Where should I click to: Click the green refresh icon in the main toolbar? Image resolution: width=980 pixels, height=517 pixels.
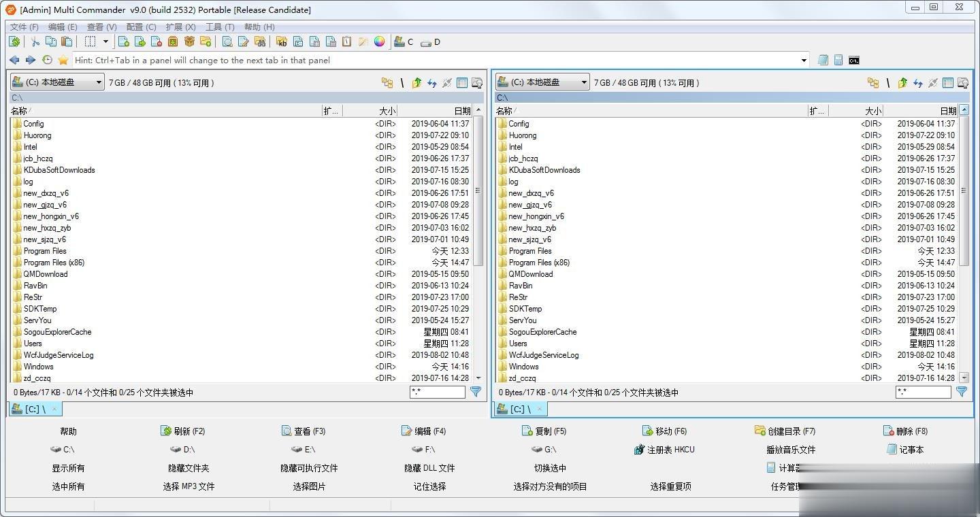click(x=14, y=41)
